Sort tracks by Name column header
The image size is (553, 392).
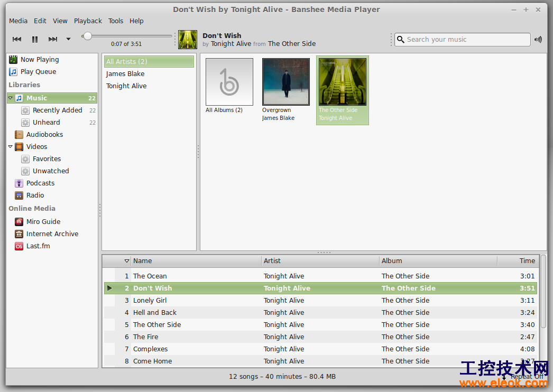196,261
